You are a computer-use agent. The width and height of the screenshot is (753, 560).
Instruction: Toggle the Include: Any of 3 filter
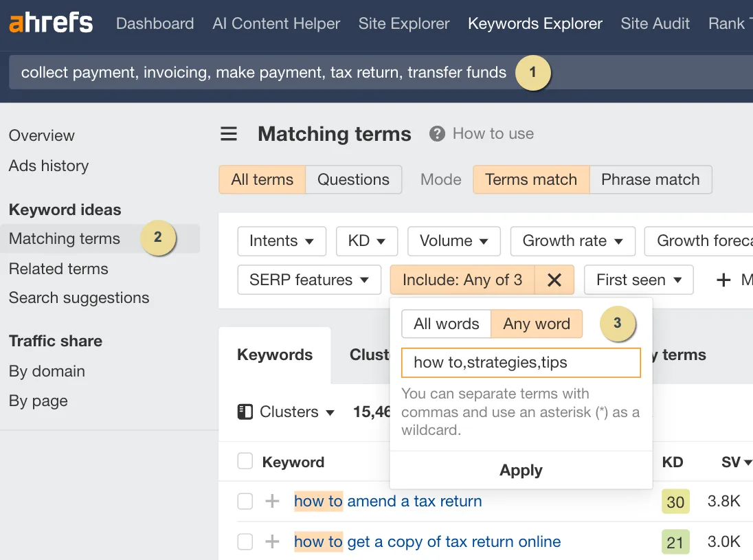point(462,280)
